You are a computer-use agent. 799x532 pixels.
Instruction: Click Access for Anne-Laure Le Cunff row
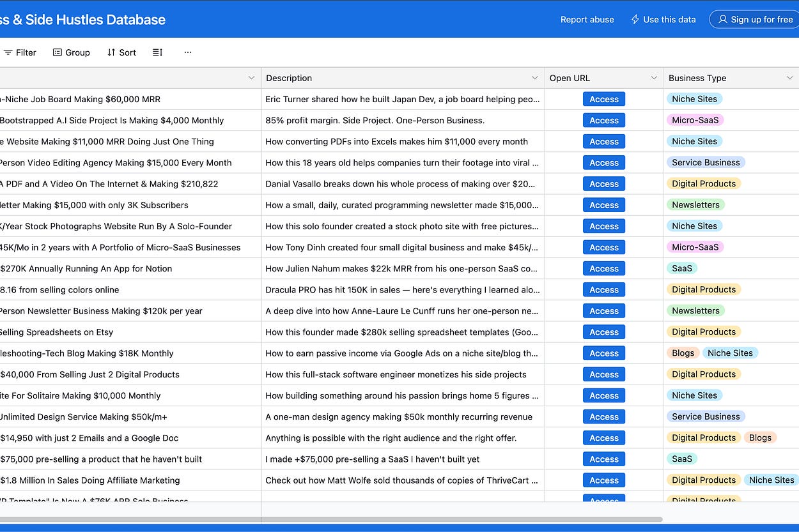tap(604, 310)
